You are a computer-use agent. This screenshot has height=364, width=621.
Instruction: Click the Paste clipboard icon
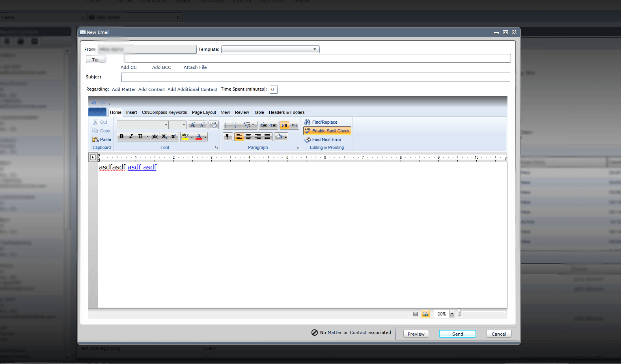95,139
